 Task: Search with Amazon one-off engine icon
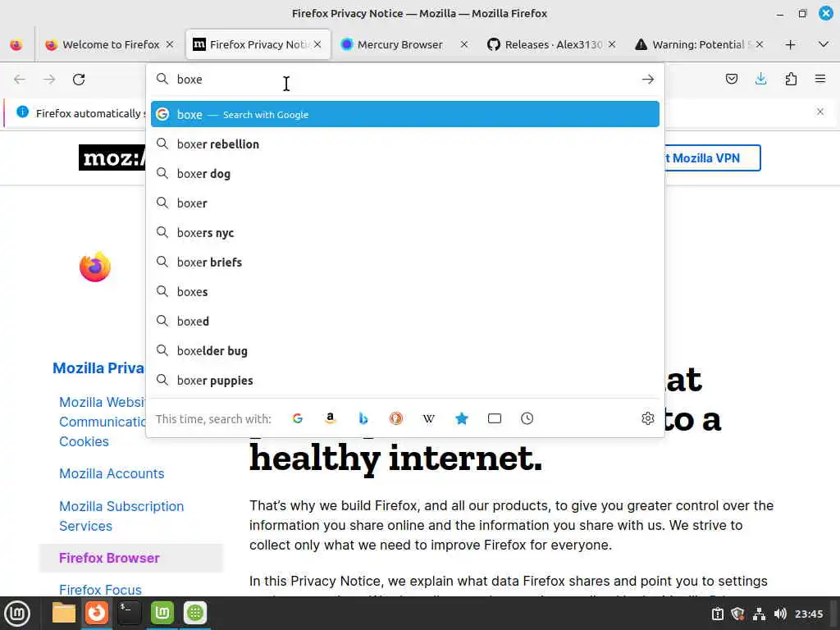tap(331, 418)
